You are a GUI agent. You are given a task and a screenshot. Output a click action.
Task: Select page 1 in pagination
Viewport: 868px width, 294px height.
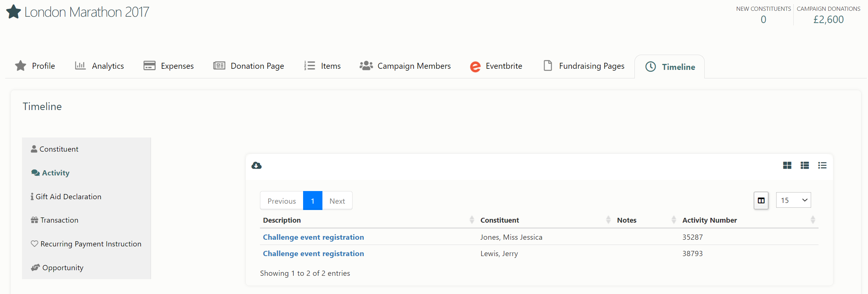coord(313,201)
